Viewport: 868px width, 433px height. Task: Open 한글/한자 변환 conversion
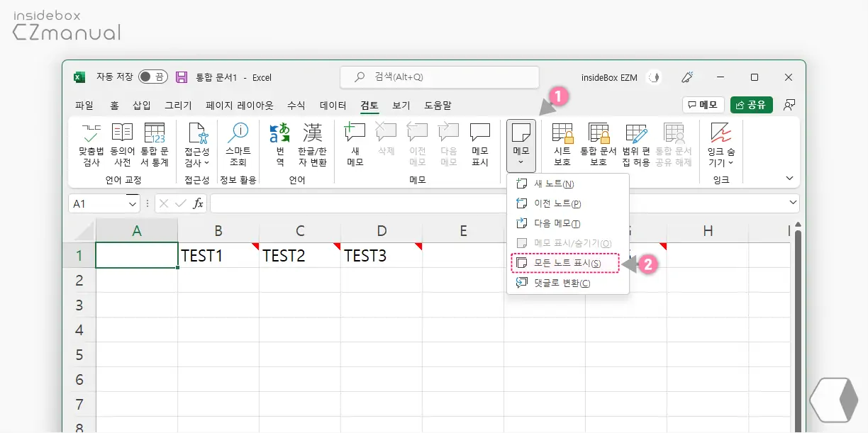313,145
